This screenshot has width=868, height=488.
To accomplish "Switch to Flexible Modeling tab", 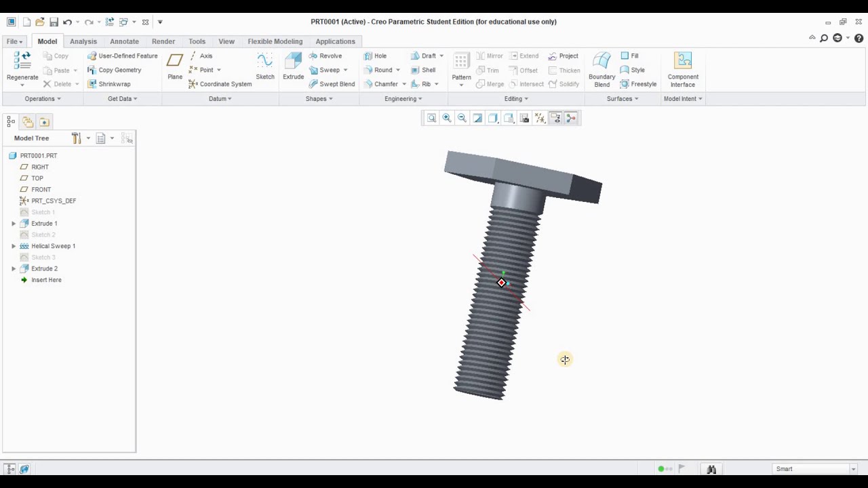I will pyautogui.click(x=275, y=41).
